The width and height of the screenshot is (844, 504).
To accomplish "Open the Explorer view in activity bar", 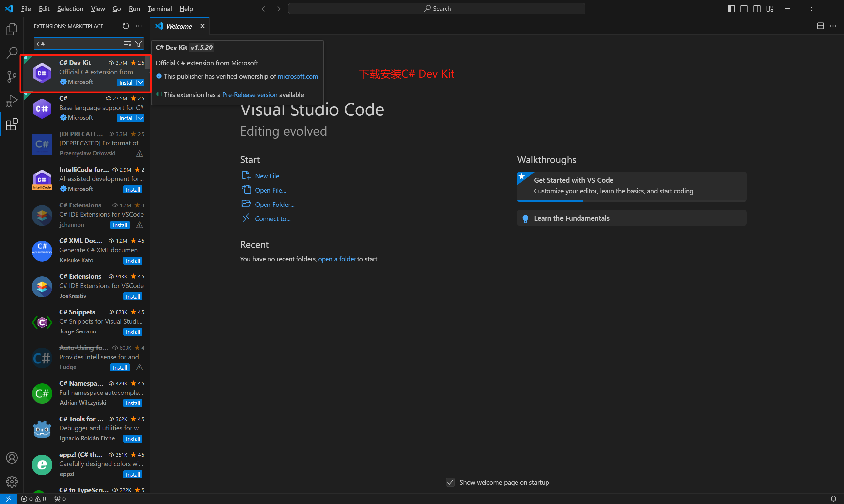I will tap(12, 29).
